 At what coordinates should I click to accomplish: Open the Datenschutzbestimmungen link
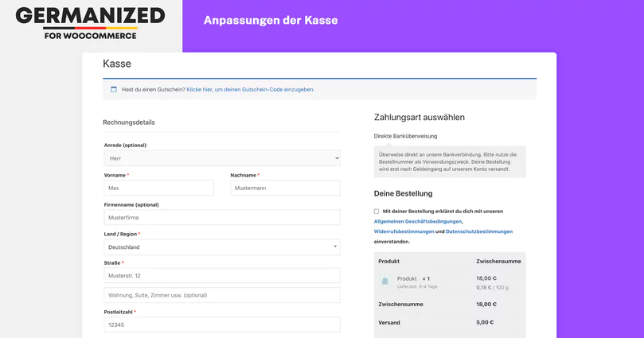coord(479,231)
